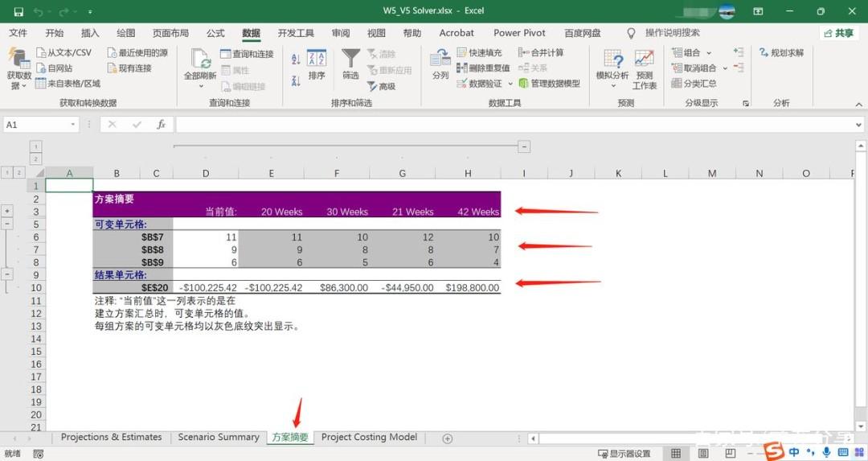Sort ascending with the A-Z icon
This screenshot has height=461, width=868.
pos(296,60)
